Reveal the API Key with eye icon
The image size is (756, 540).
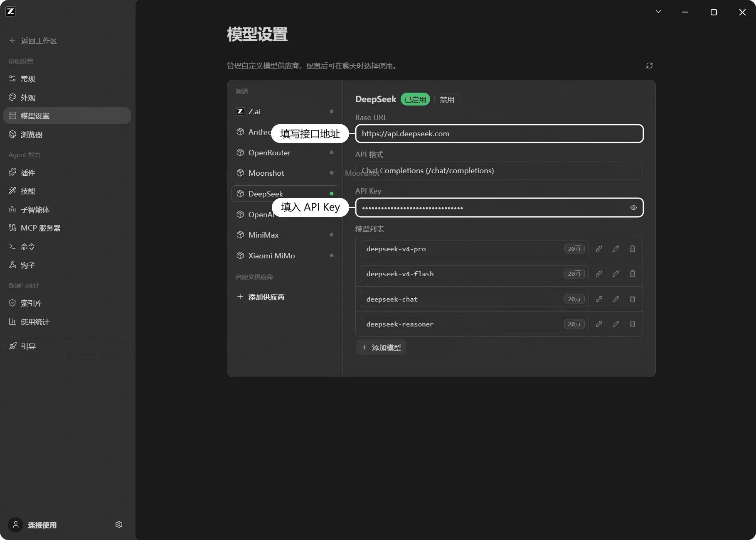(x=633, y=208)
